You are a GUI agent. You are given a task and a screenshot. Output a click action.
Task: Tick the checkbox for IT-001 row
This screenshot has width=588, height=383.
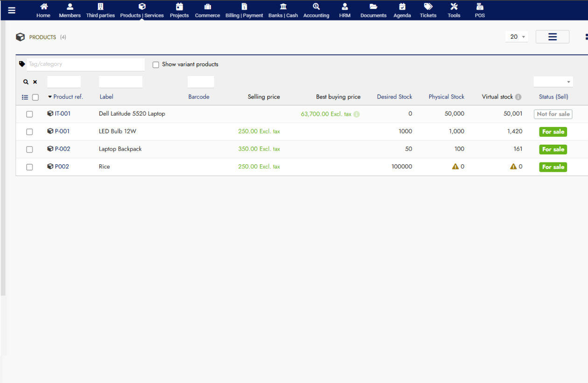29,114
